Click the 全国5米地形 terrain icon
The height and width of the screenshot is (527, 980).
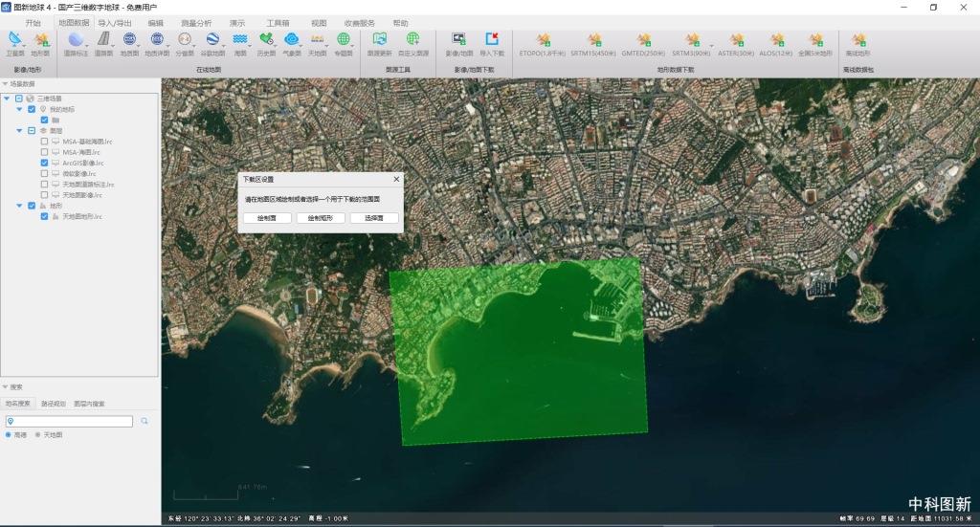point(815,40)
